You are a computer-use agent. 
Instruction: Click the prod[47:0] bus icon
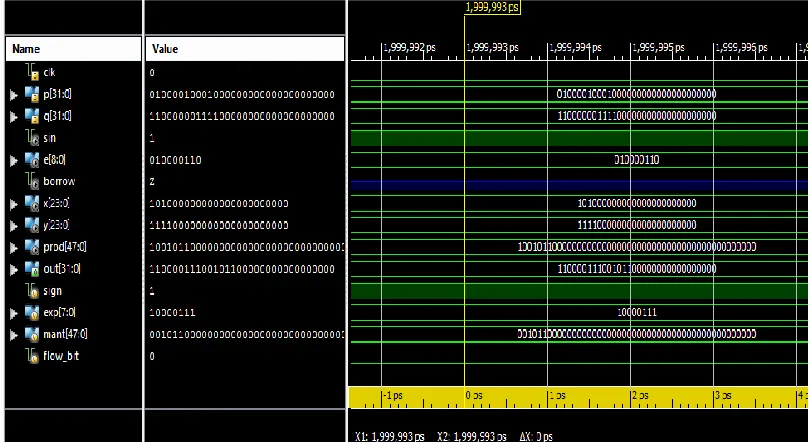click(32, 247)
